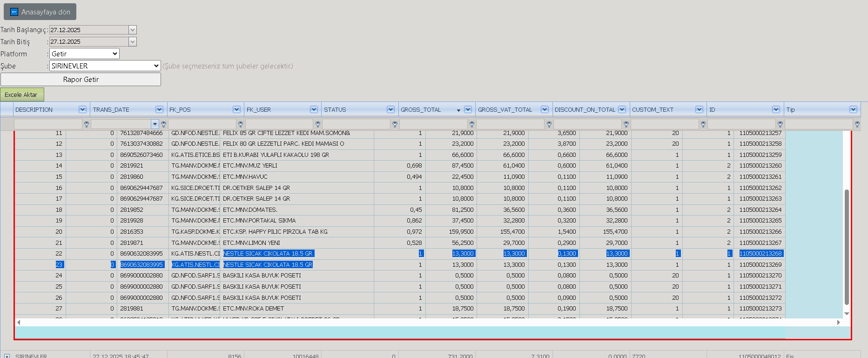Screen dimensions: 868x358
Task: Go back with Anasayfaya dön button
Action: tap(40, 12)
